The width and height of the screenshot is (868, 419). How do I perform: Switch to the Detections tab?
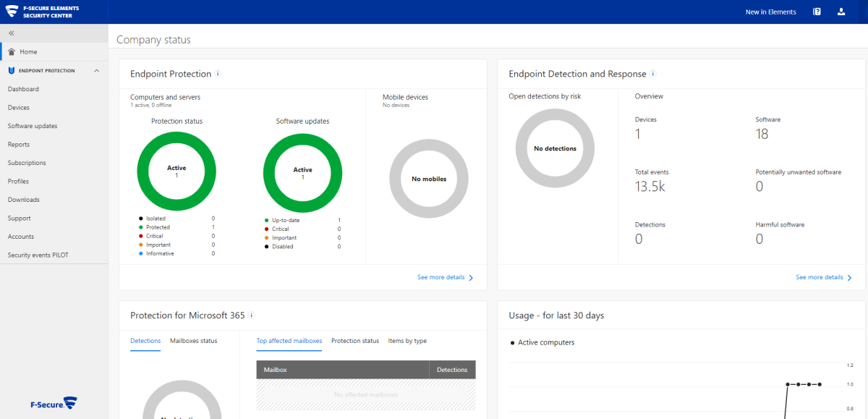[x=145, y=341]
